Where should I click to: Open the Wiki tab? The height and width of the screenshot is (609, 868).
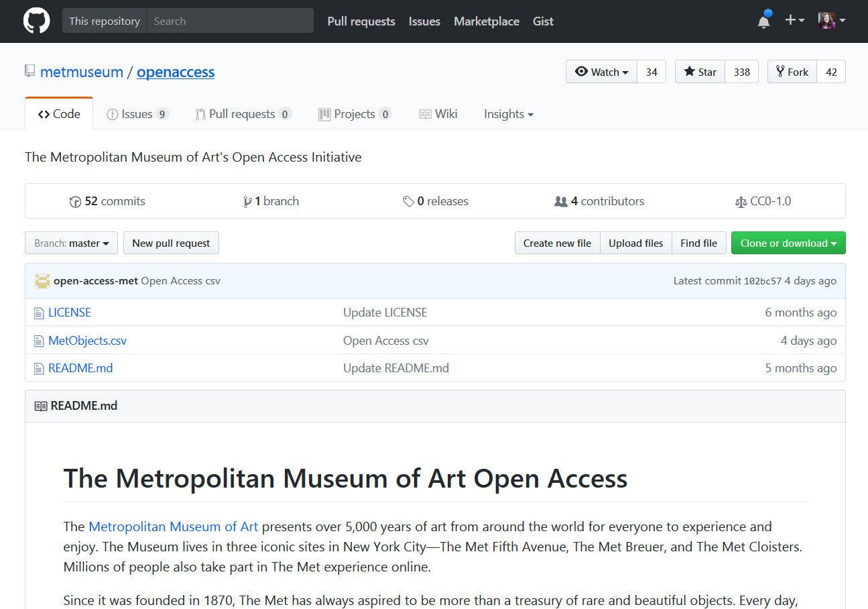438,114
